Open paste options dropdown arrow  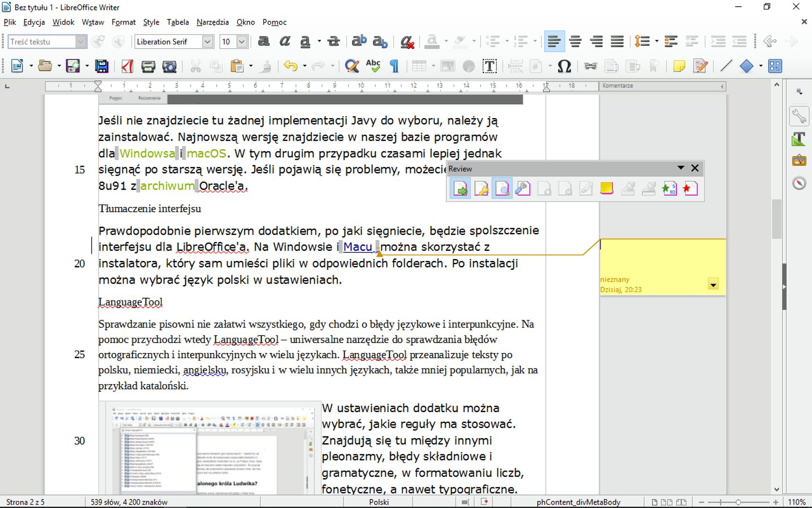(251, 66)
